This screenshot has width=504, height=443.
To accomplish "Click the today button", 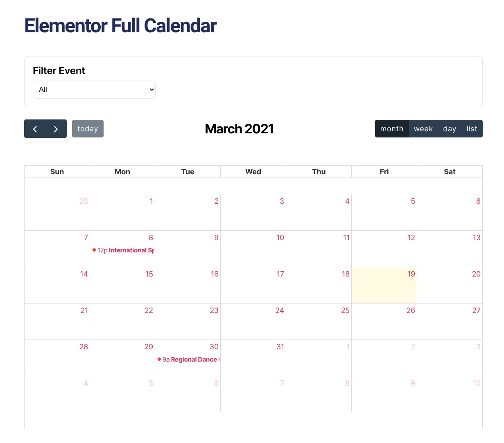I will 88,128.
